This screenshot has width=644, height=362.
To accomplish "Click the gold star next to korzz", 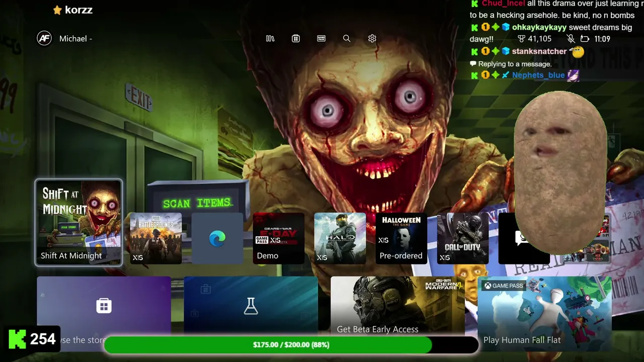I will click(57, 10).
